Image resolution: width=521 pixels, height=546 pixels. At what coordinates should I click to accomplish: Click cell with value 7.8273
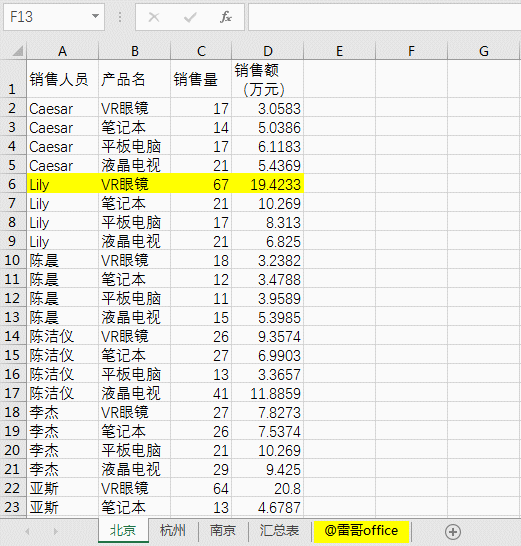(x=268, y=412)
